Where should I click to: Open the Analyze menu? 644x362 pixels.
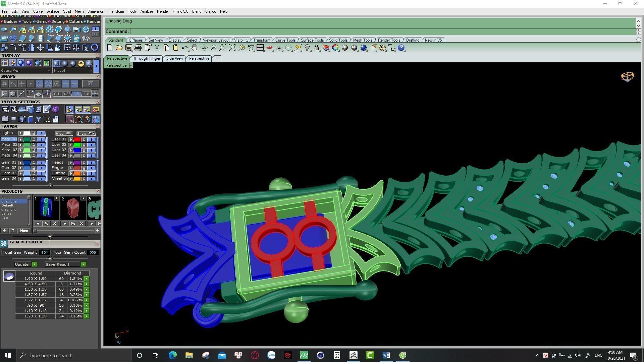click(146, 11)
